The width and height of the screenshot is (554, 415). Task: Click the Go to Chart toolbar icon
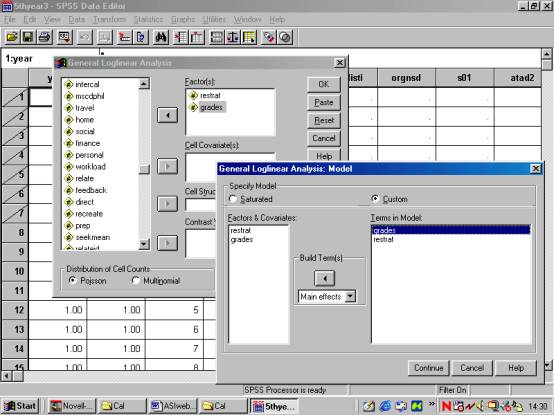[x=105, y=37]
